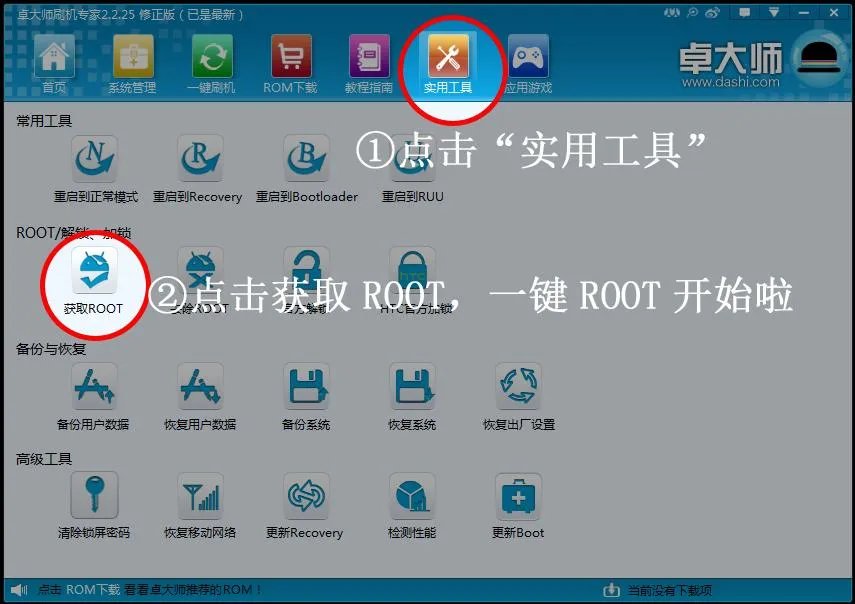Switch to the 应用游戏 apps and games tab
The image size is (855, 604).
[x=528, y=62]
